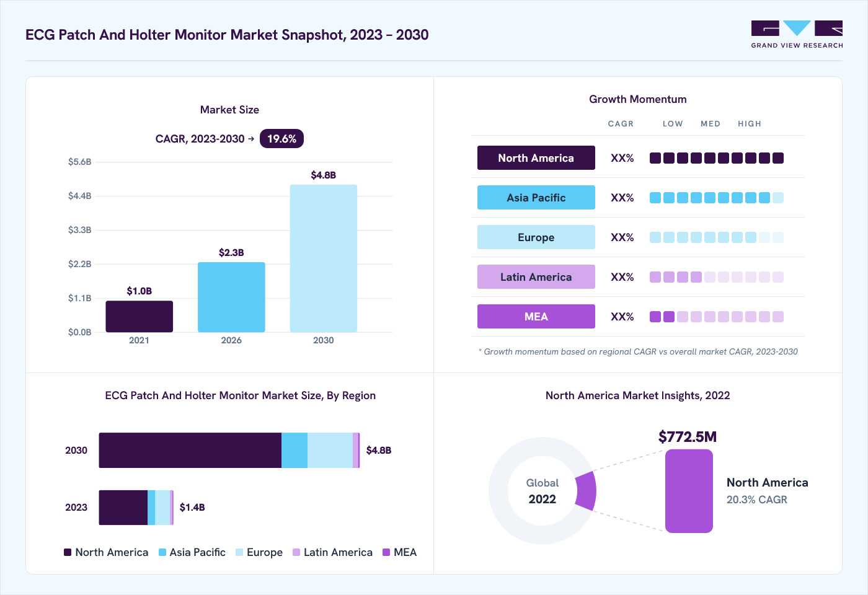Click the Latin America label in Growth Momentum
The image size is (868, 595).
[536, 277]
